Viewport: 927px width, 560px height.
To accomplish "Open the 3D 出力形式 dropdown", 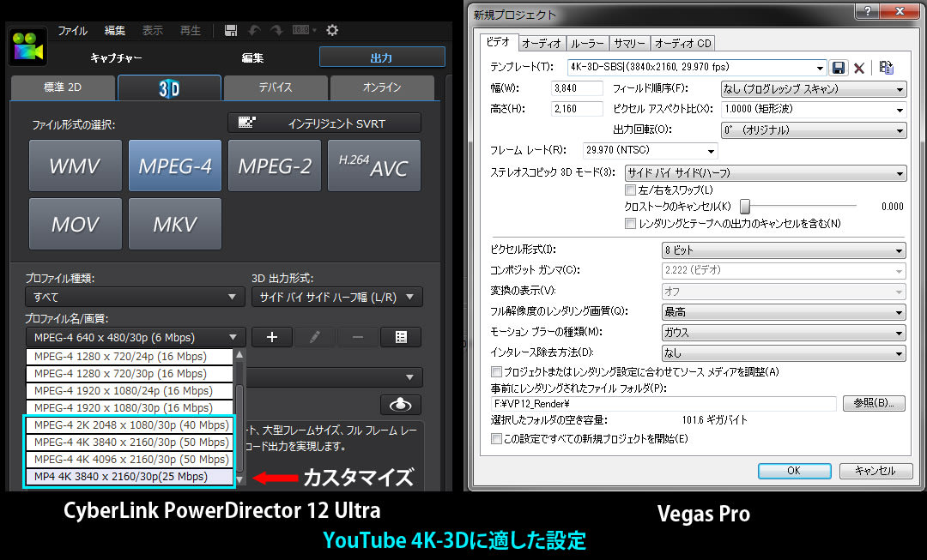I will (337, 297).
